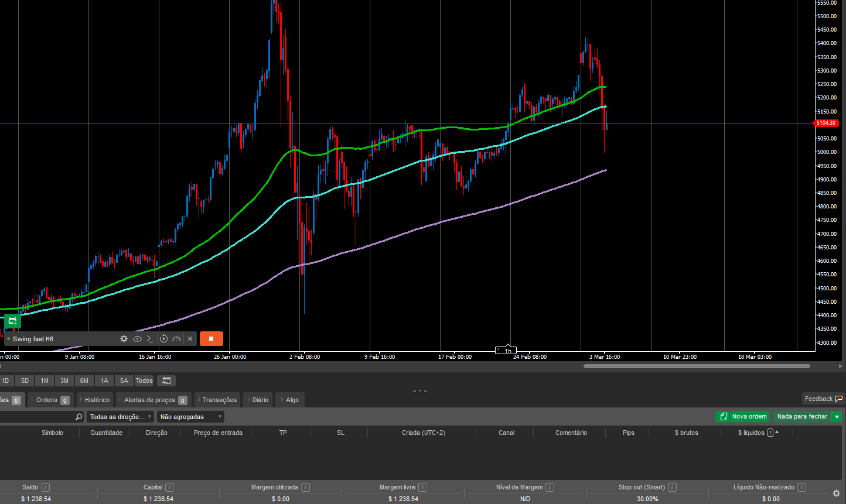Screen dimensions: 846x504
Task: Click the green add cBot robot icon
Action: coord(12,321)
